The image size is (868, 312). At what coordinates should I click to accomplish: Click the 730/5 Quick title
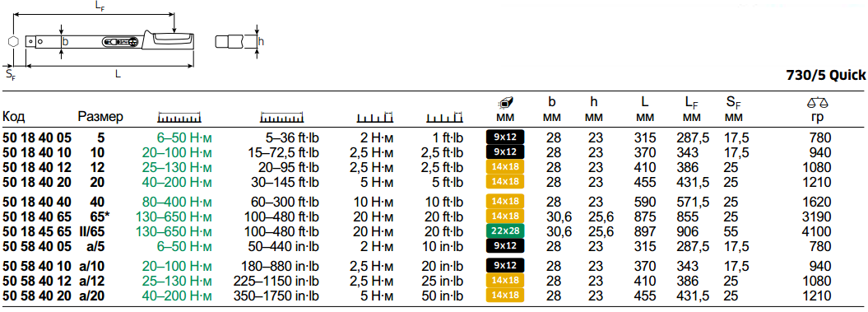826,76
